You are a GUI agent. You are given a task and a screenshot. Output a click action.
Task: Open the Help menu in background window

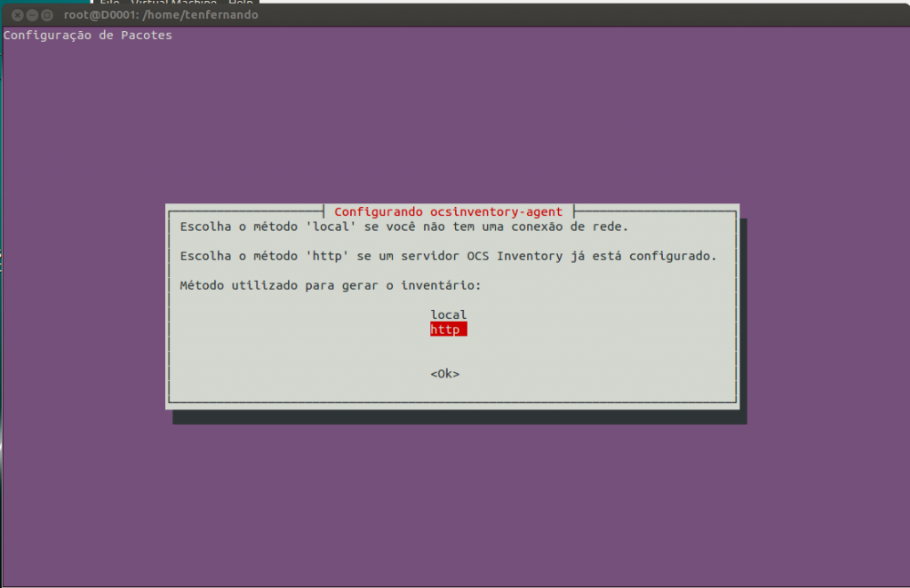pos(240,3)
